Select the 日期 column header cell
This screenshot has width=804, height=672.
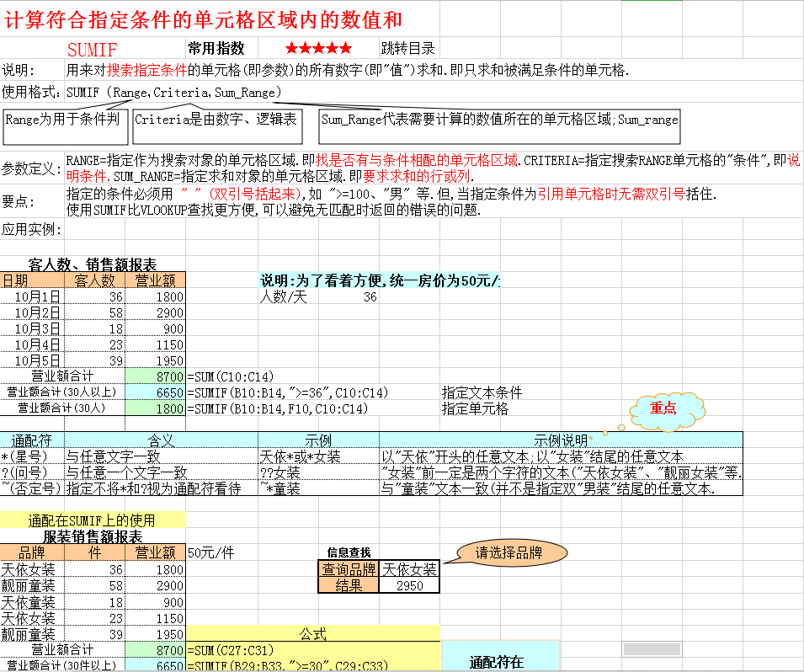pyautogui.click(x=32, y=280)
